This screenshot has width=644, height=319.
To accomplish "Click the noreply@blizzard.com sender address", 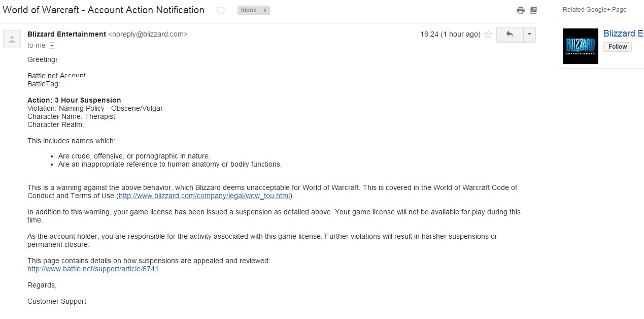I will tap(148, 34).
